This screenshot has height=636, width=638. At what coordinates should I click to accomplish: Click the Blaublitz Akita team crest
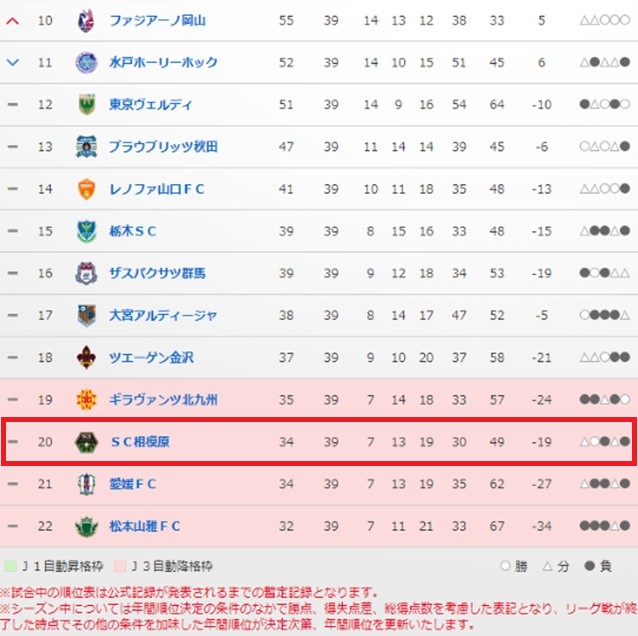click(86, 146)
